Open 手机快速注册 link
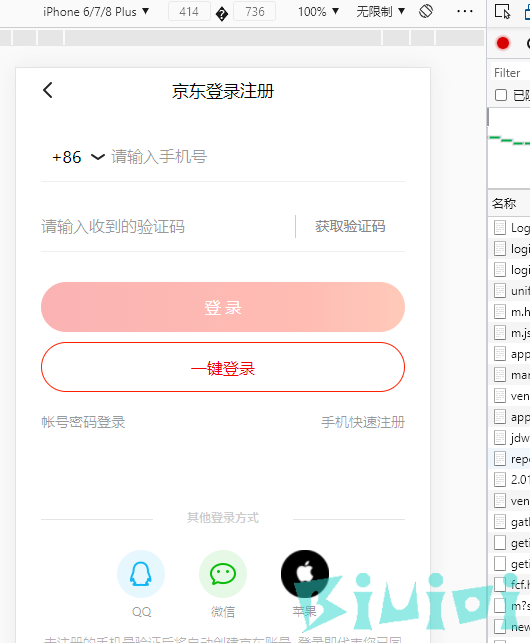The width and height of the screenshot is (530, 643). (x=363, y=422)
